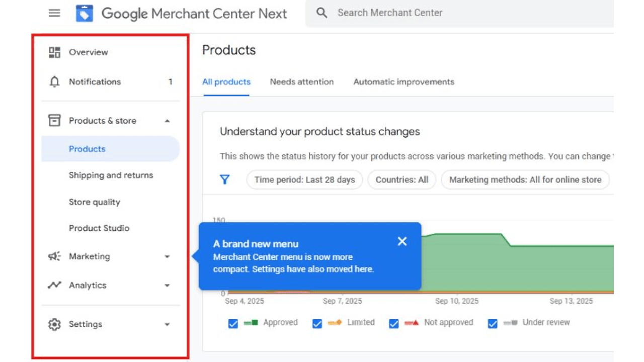The width and height of the screenshot is (644, 362).
Task: Toggle the Limited status checkbox
Action: pyautogui.click(x=317, y=323)
